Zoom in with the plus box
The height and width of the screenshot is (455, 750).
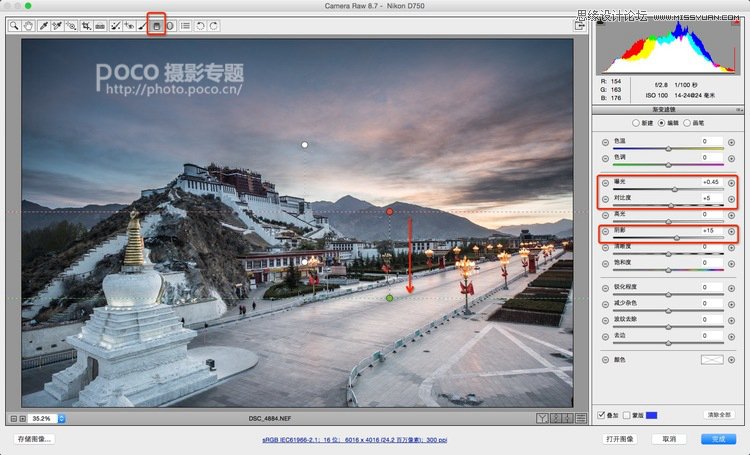pos(22,419)
